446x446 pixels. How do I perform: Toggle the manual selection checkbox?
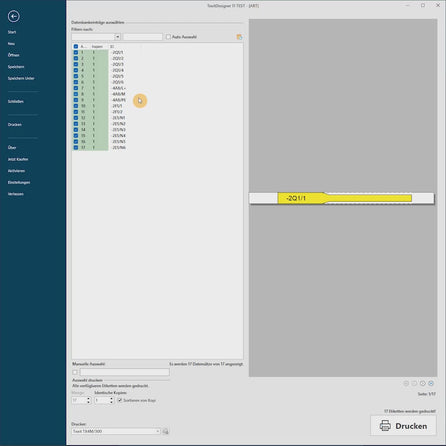click(75, 372)
